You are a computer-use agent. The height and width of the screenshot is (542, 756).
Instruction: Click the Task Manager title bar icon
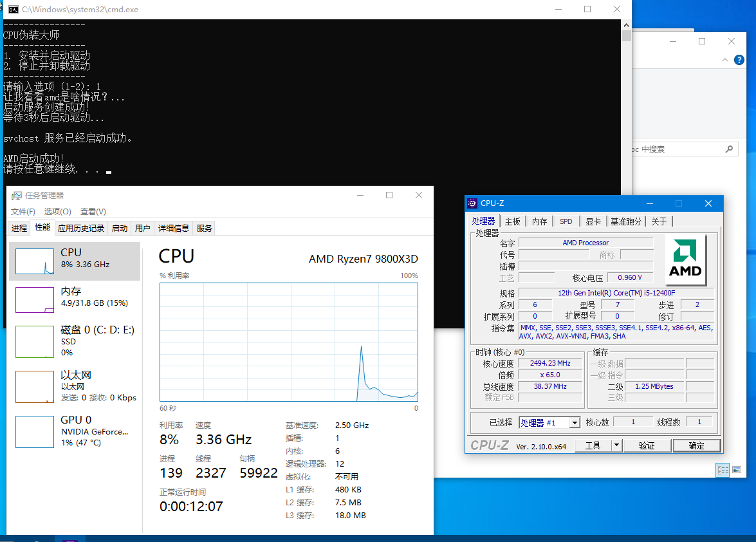(x=17, y=195)
